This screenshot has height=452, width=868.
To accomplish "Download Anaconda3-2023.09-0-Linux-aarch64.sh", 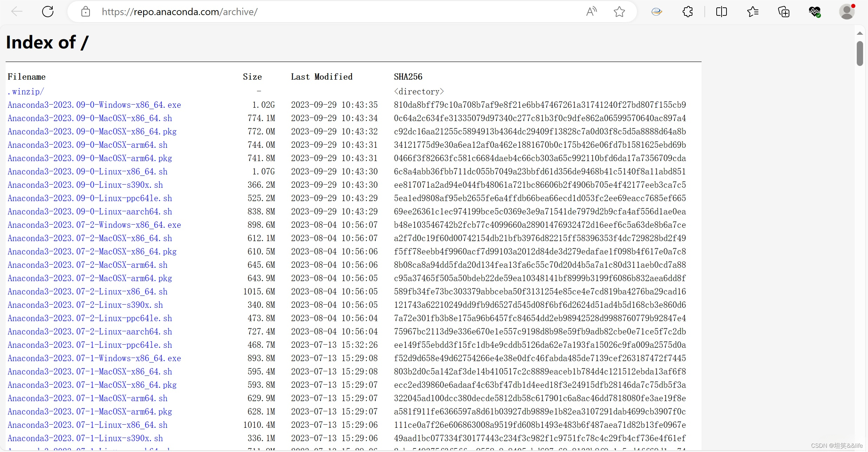I will pos(90,212).
